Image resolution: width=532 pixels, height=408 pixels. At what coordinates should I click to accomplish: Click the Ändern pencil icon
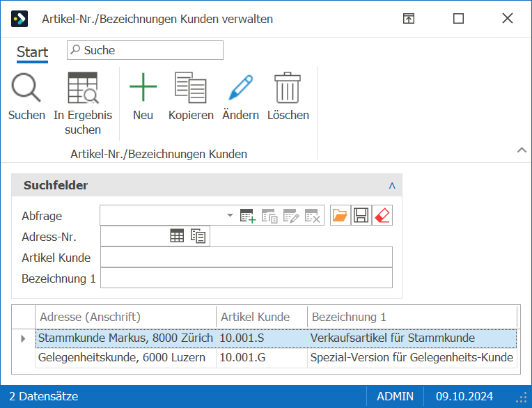240,87
